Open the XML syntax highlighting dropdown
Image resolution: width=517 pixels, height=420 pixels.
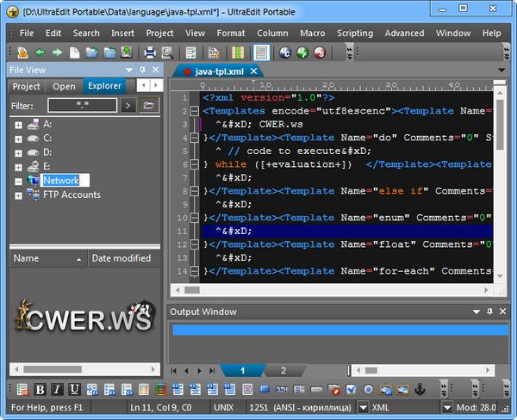pos(363,407)
